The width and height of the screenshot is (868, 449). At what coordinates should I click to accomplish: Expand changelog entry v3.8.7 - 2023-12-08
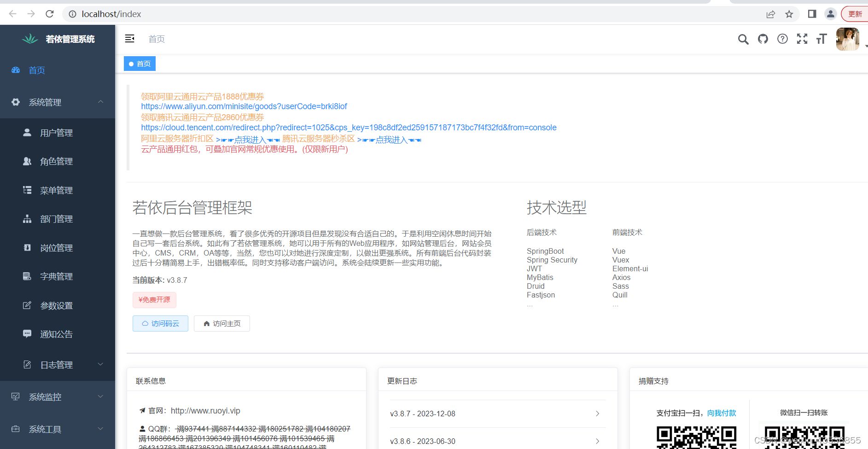pyautogui.click(x=497, y=414)
